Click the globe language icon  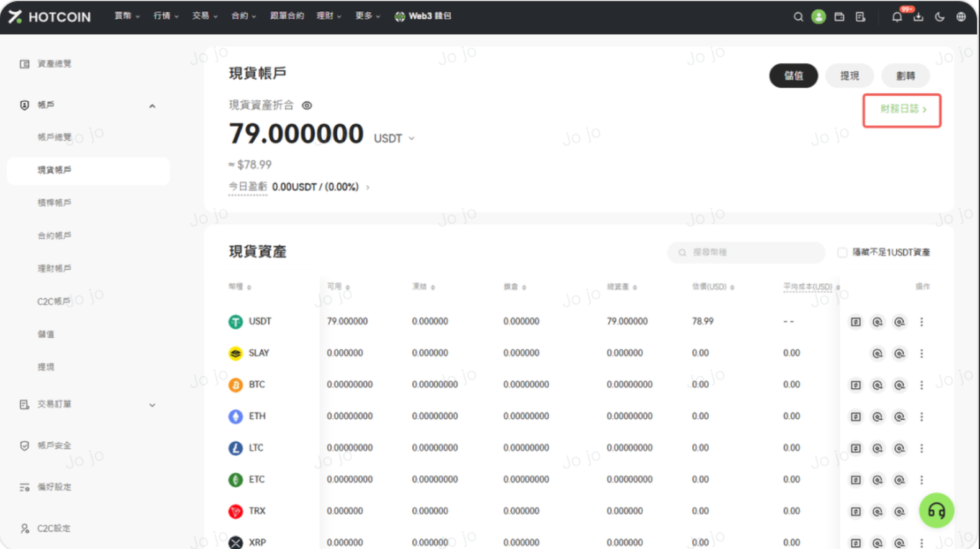pos(961,17)
